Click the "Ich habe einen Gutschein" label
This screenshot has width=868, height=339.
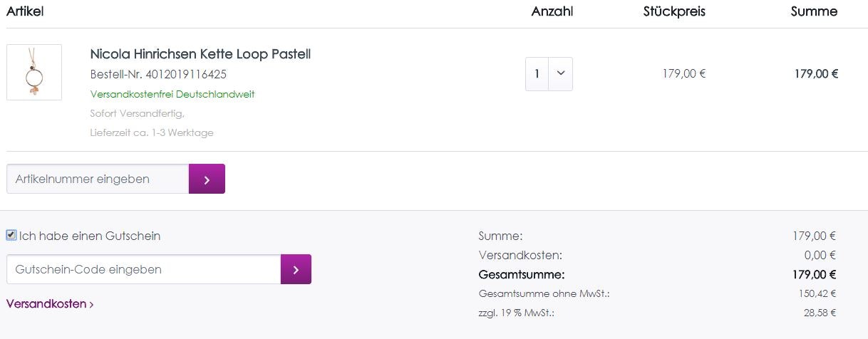click(x=90, y=236)
